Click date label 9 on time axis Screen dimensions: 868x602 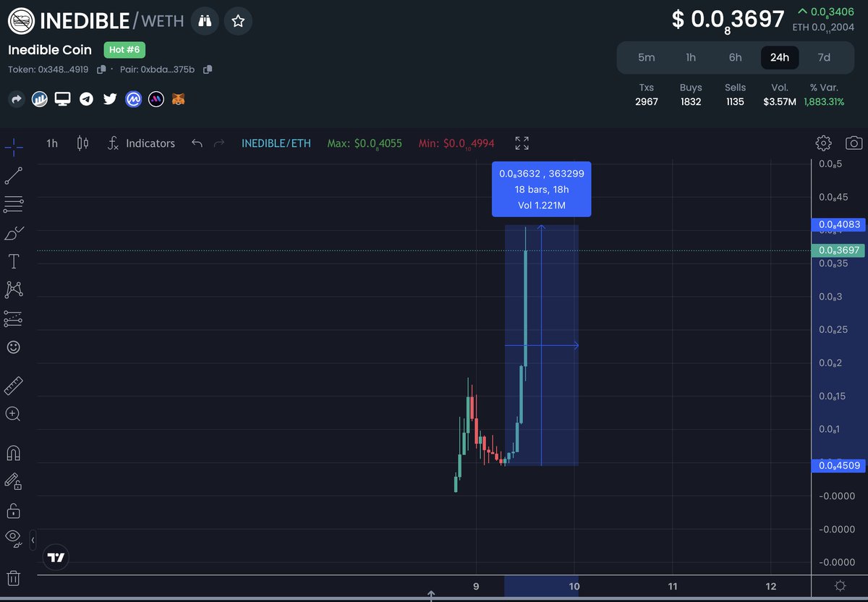click(476, 586)
